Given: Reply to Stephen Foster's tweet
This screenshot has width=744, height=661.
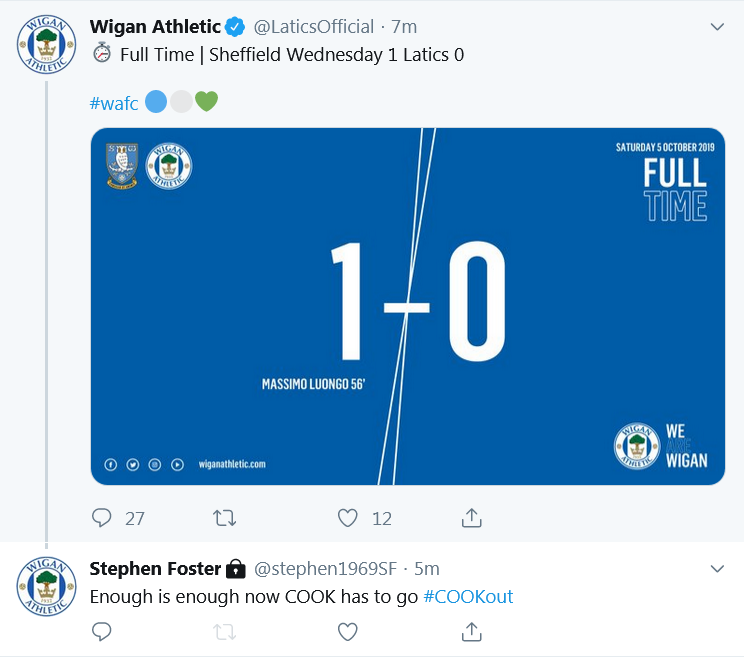Looking at the screenshot, I should [102, 632].
